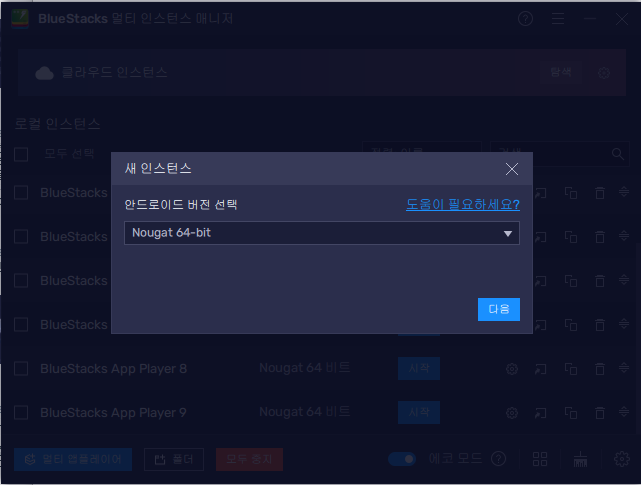Click the 탐색 button in the cloud instance banner

coord(561,72)
